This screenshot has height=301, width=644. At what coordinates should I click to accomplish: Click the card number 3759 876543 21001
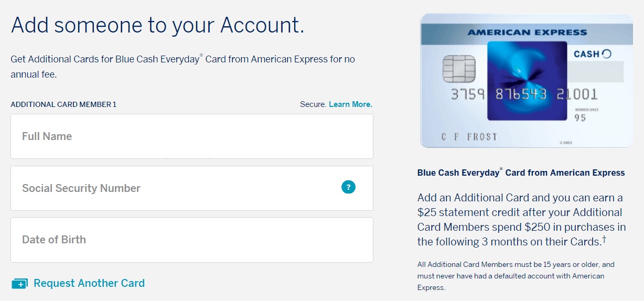coord(524,94)
